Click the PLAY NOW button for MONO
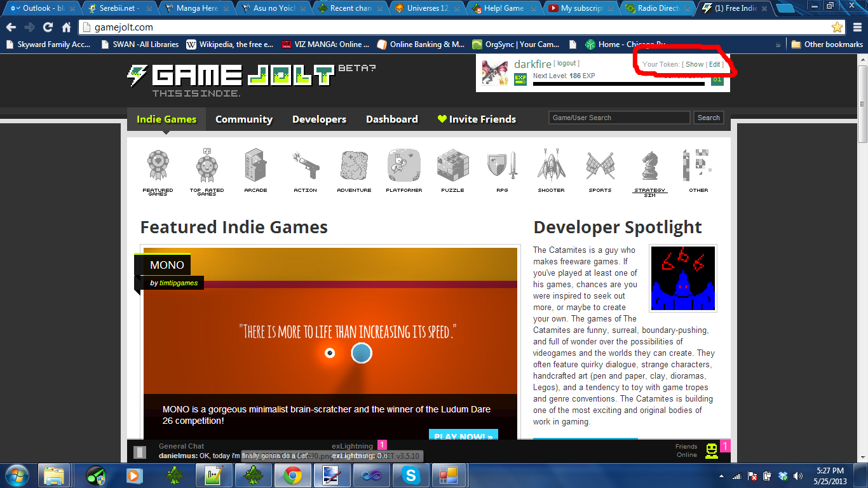 (x=463, y=436)
